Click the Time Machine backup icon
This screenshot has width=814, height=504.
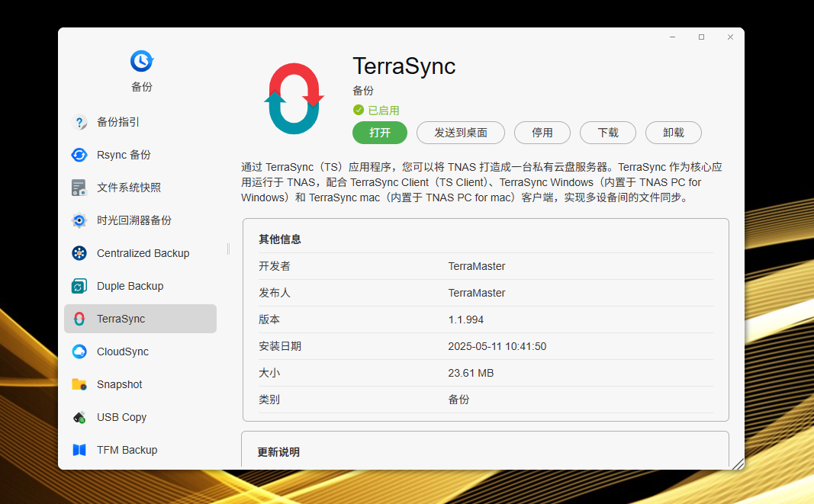pos(79,220)
